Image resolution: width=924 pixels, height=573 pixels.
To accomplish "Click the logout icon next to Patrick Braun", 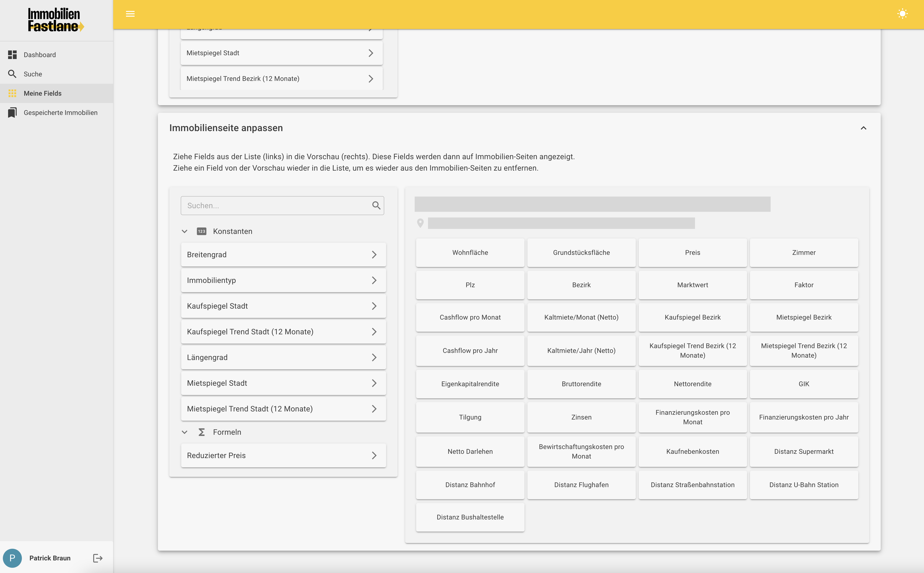I will (x=98, y=558).
